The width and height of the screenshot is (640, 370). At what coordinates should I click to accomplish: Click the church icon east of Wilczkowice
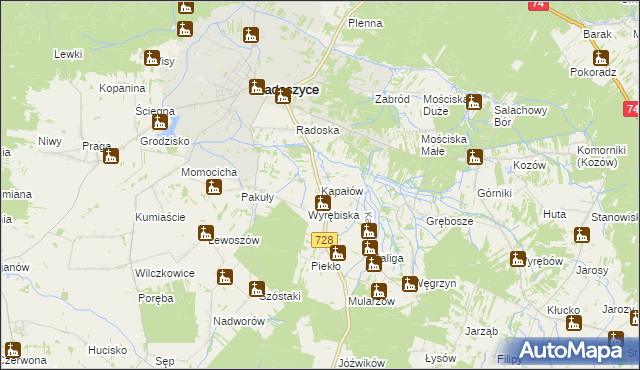[225, 277]
